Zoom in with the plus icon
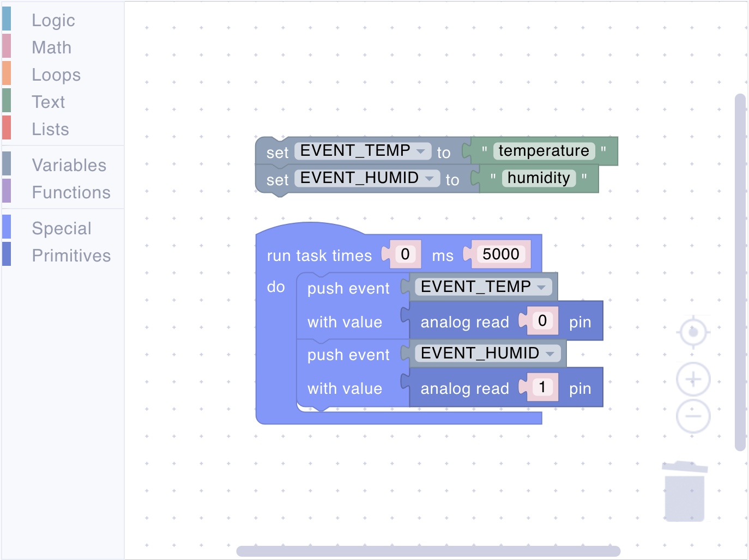The height and width of the screenshot is (560, 749). coord(693,379)
